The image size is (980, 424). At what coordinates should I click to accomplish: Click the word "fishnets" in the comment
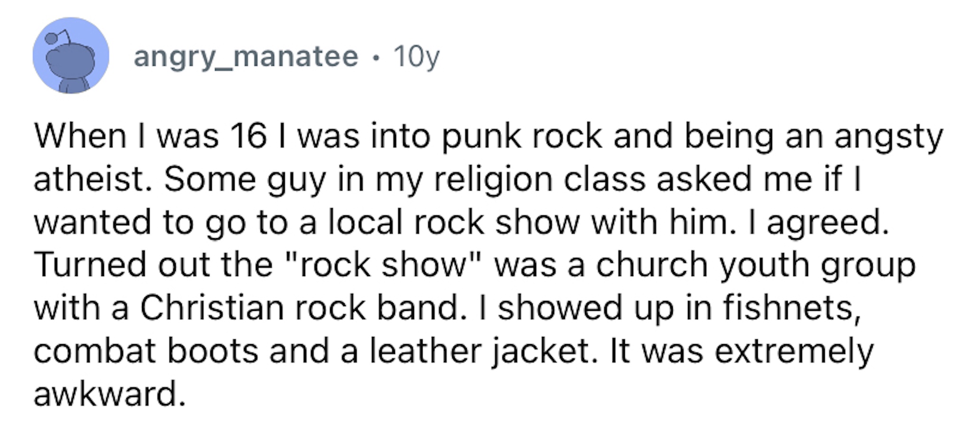pyautogui.click(x=792, y=308)
